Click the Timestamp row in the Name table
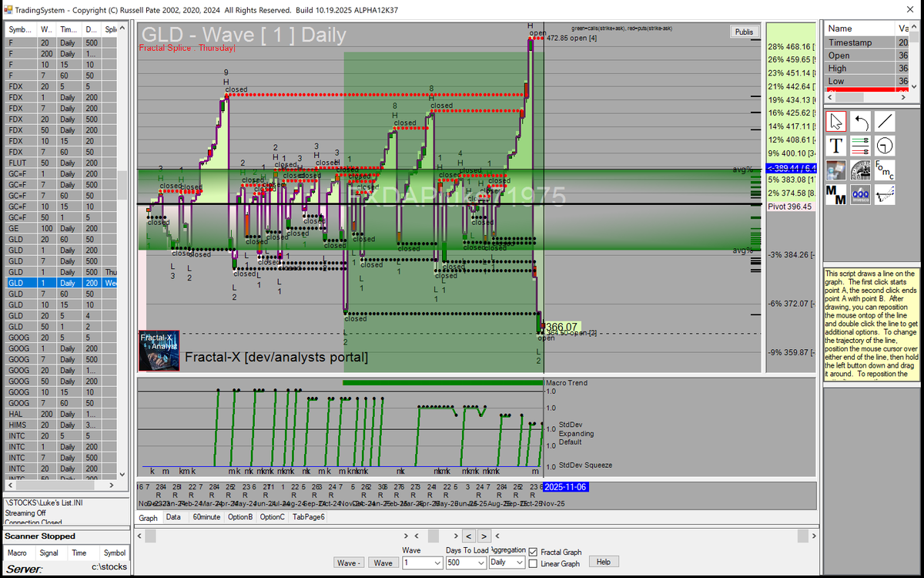Screen dimensions: 924x578 tap(867, 42)
